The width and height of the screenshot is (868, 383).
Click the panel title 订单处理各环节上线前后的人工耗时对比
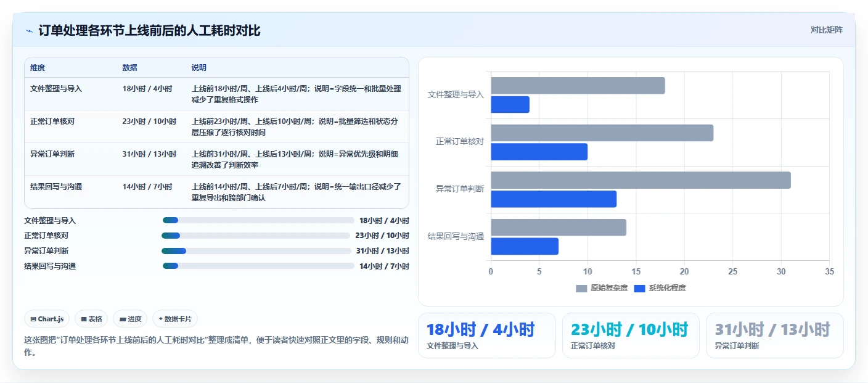(x=149, y=30)
